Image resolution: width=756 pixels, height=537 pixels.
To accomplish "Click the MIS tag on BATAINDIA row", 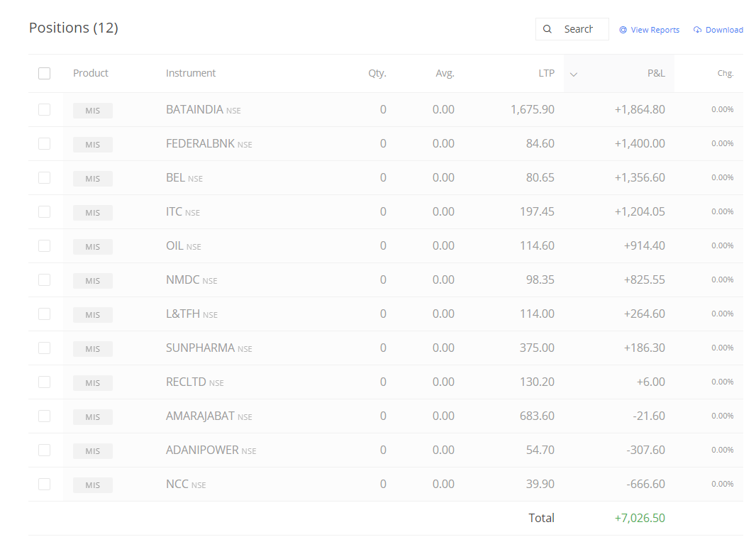I will pos(93,111).
